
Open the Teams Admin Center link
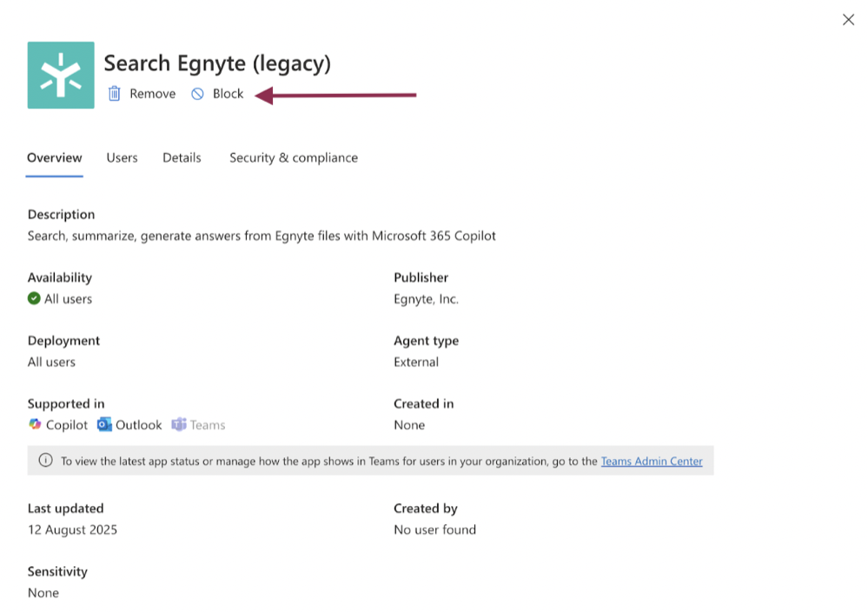pyautogui.click(x=652, y=461)
